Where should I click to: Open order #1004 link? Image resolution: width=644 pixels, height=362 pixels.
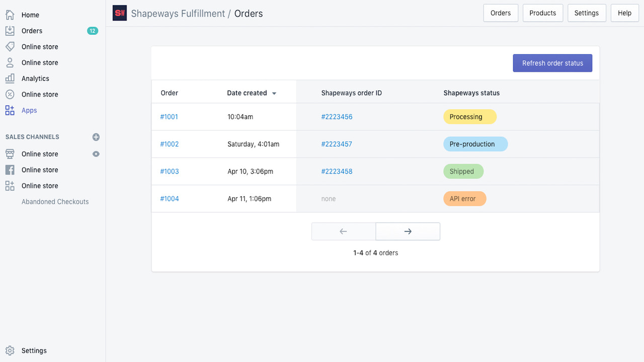click(170, 199)
